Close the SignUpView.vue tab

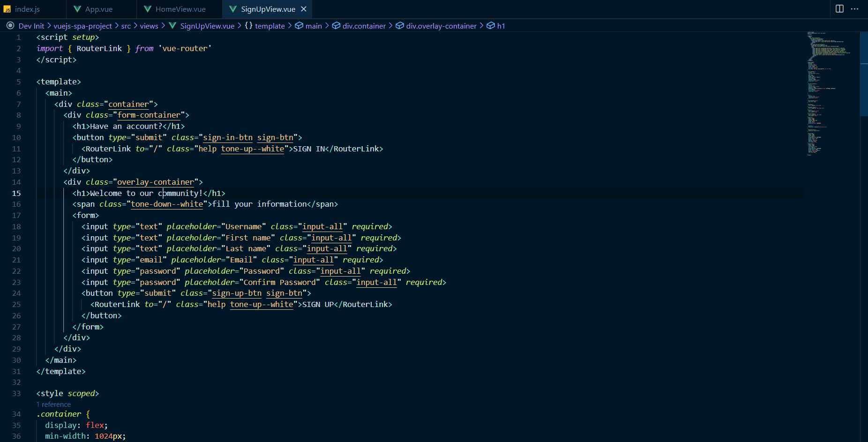tap(304, 8)
